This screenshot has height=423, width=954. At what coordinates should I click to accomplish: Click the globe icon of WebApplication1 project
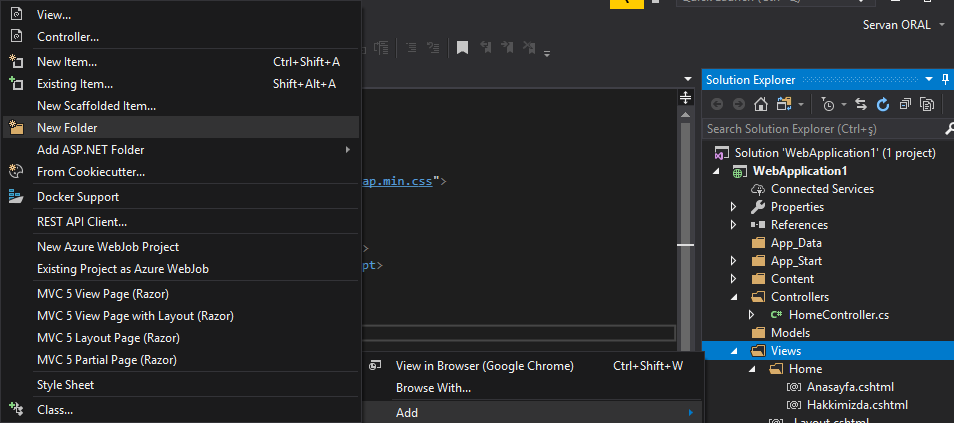tap(738, 172)
